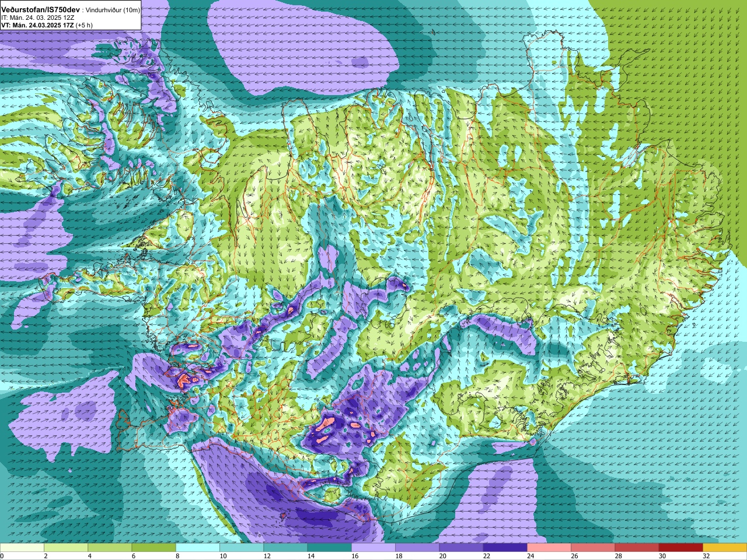This screenshot has width=747, height=560.
Task: Click the legend number 32
Action: pyautogui.click(x=706, y=556)
